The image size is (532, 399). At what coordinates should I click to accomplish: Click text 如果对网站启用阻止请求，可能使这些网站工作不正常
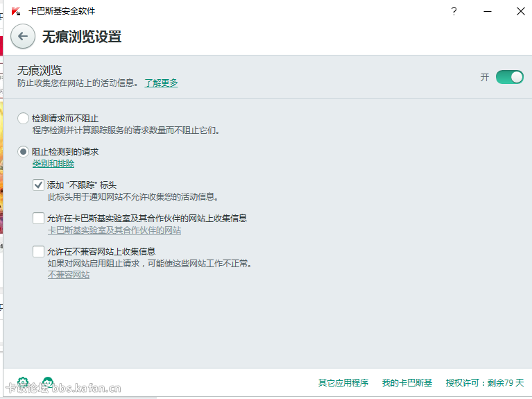[x=150, y=264]
